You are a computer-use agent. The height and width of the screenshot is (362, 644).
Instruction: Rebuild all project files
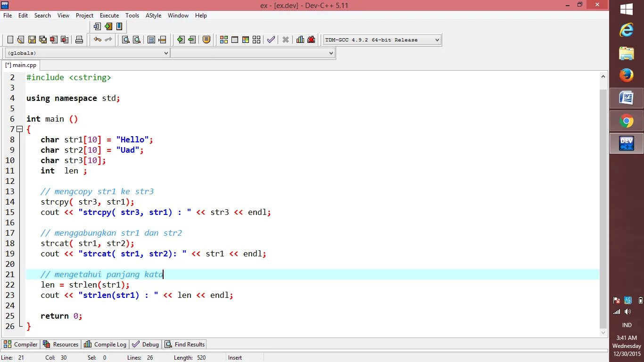256,40
